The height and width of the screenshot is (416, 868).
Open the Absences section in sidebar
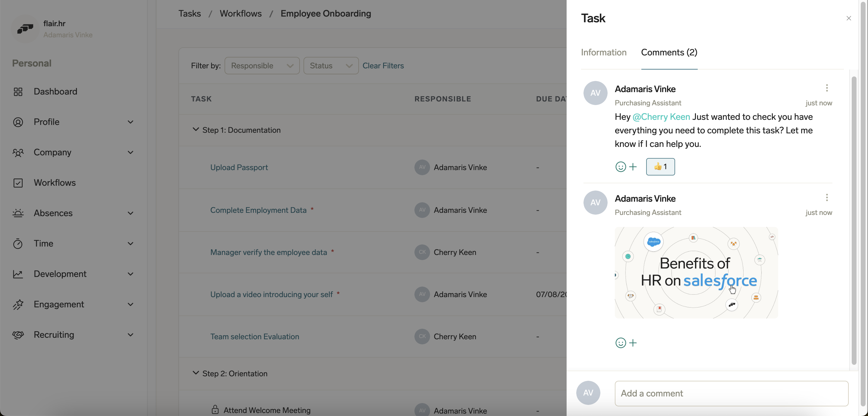(53, 213)
